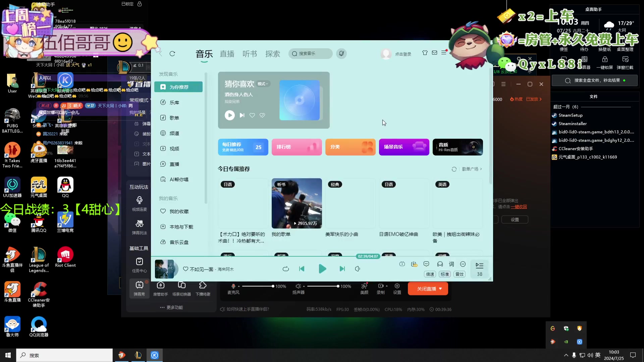Click the 搜索音乐 search field

pyautogui.click(x=310, y=54)
